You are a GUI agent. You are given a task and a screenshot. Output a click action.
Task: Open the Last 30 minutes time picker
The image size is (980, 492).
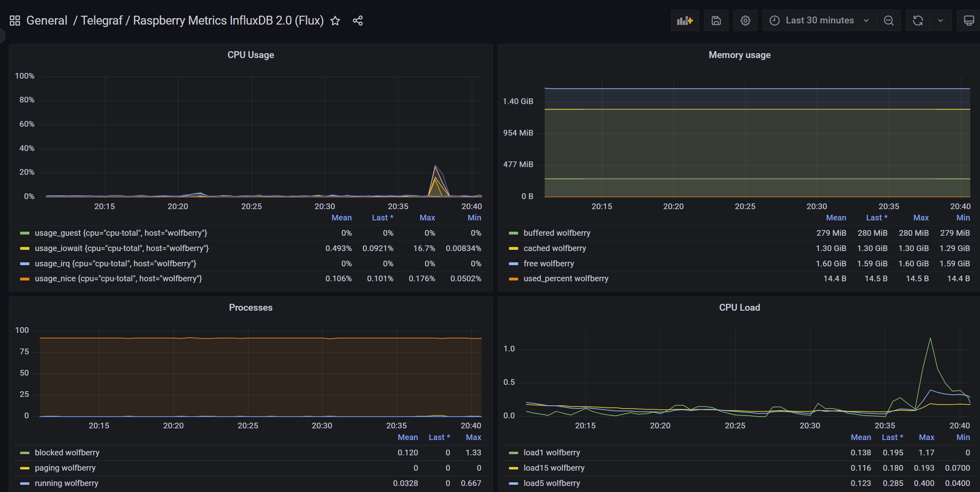click(x=819, y=21)
